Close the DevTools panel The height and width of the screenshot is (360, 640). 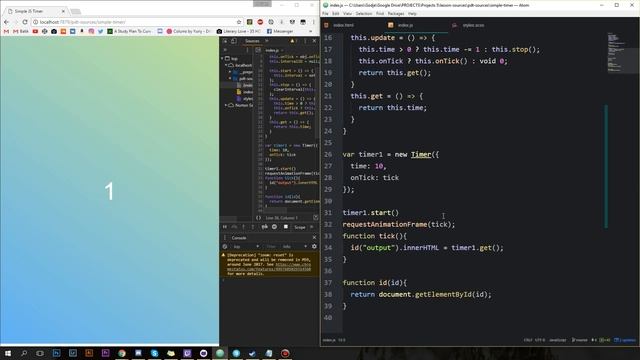point(314,41)
